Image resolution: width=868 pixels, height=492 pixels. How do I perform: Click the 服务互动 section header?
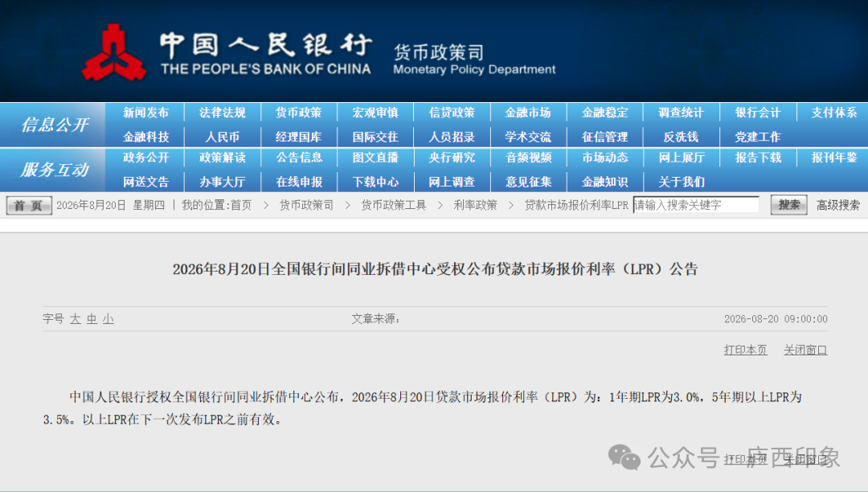(x=55, y=170)
